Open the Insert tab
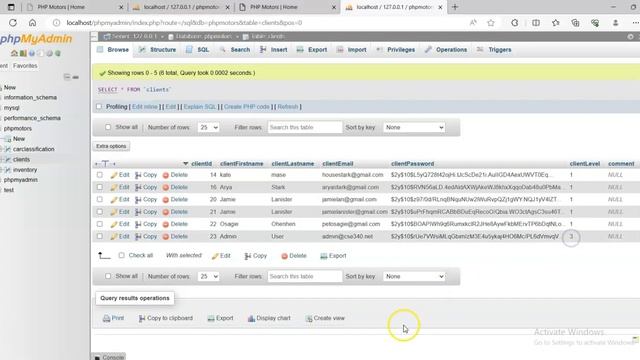 tap(273, 50)
